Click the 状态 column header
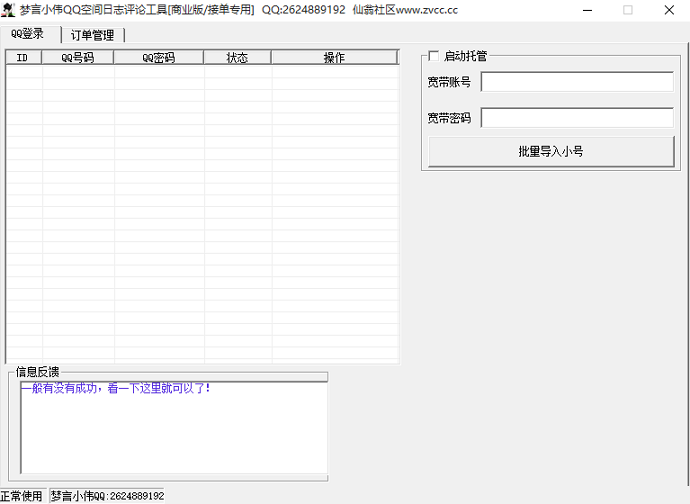Screen dimensions: 690x504 pyautogui.click(x=237, y=58)
